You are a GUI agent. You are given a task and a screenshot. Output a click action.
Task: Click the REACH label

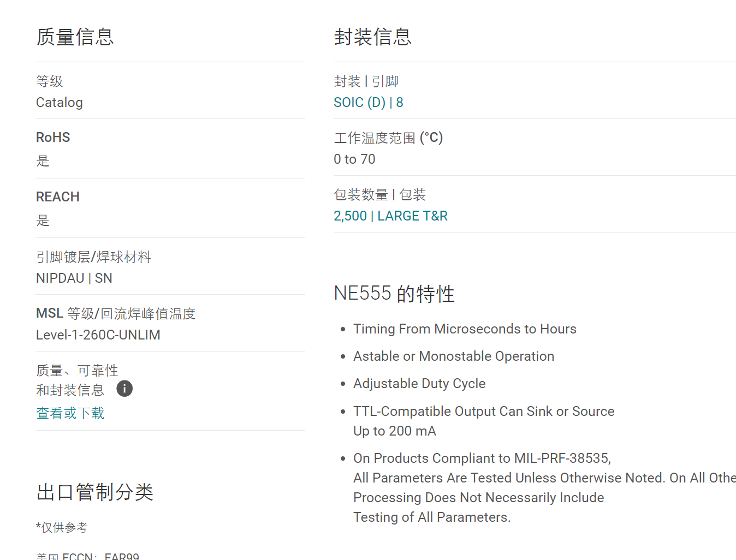click(x=58, y=197)
